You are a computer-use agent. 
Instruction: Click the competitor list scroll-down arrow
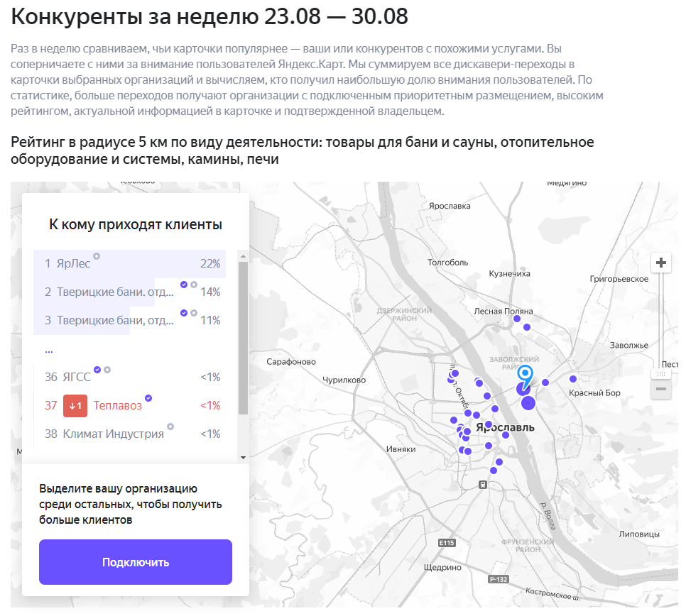[x=244, y=458]
